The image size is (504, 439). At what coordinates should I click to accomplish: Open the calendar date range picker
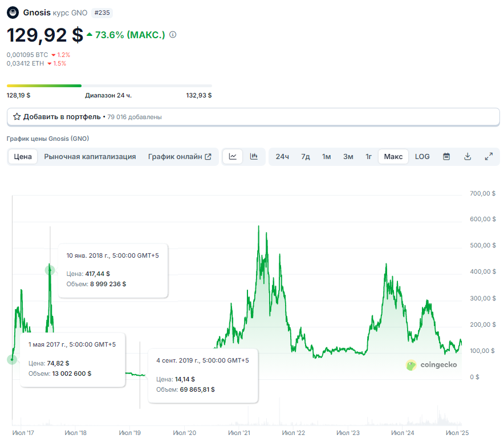(x=446, y=157)
